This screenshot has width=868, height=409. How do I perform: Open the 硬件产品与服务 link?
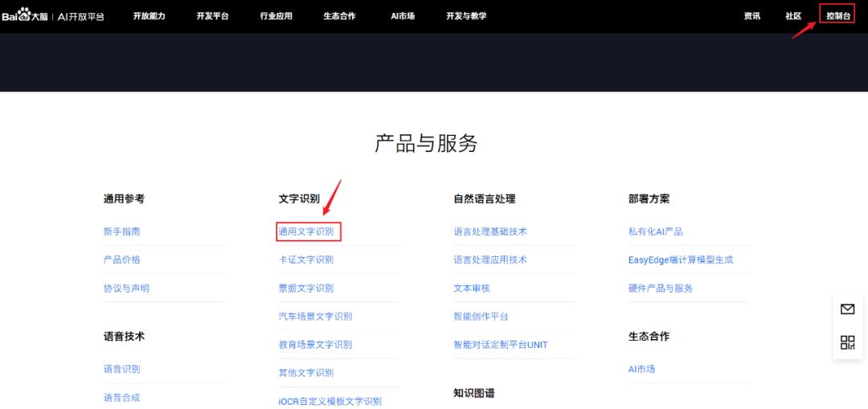pyautogui.click(x=661, y=288)
